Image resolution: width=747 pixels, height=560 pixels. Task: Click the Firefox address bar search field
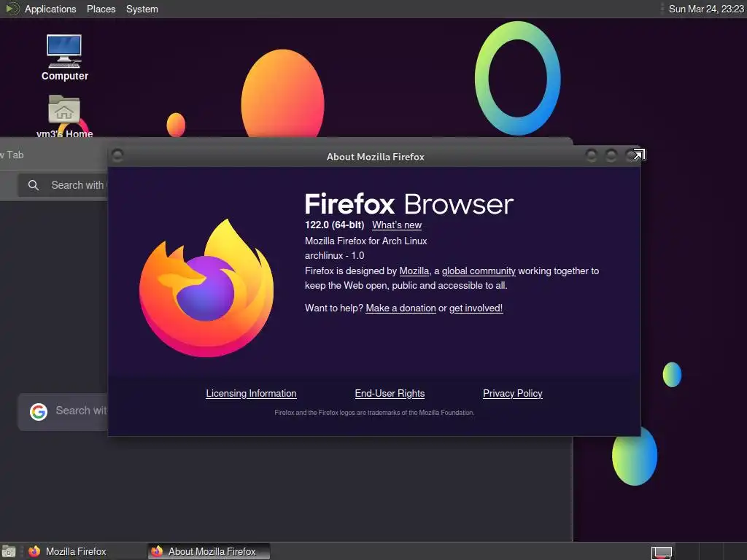tap(63, 185)
